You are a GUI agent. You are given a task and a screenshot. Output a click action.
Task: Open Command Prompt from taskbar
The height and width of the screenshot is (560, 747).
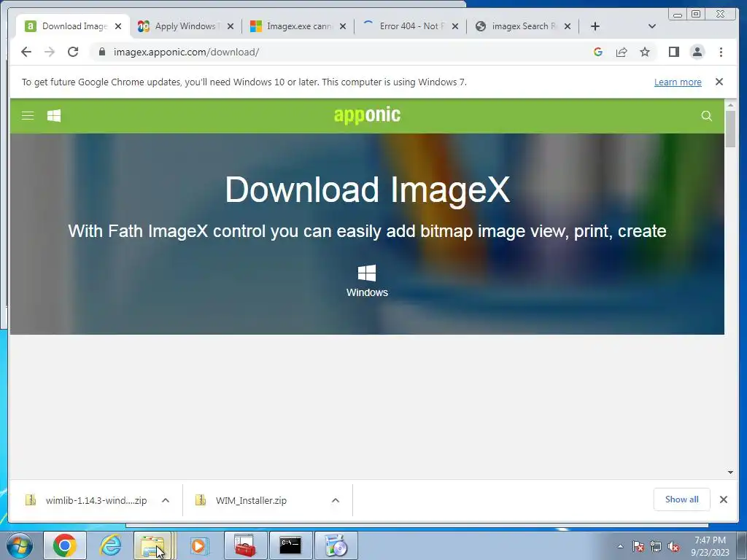290,545
